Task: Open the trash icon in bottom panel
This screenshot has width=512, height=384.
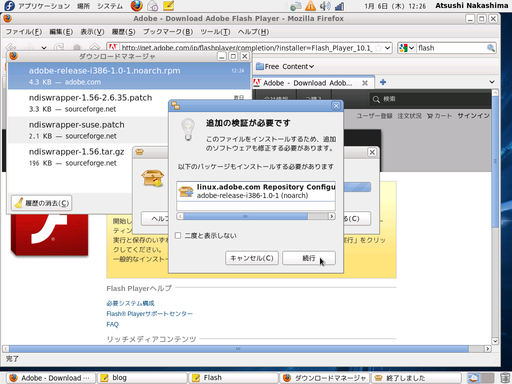Action: pyautogui.click(x=505, y=378)
